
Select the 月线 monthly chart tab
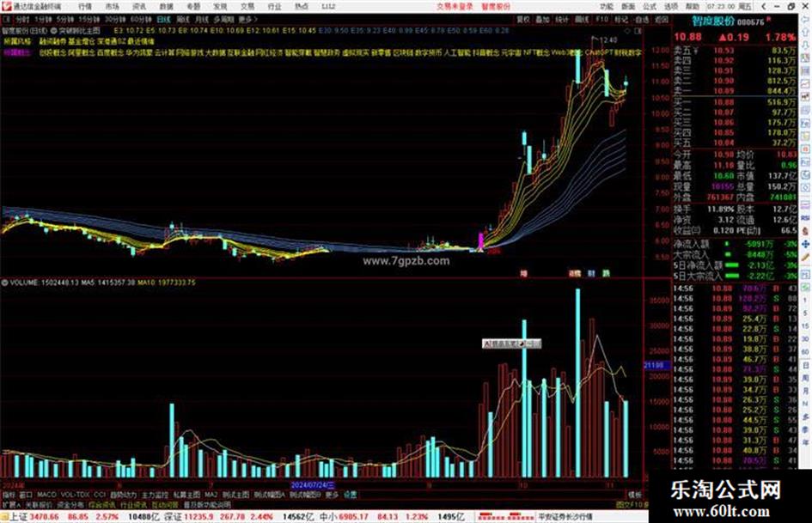click(x=202, y=19)
